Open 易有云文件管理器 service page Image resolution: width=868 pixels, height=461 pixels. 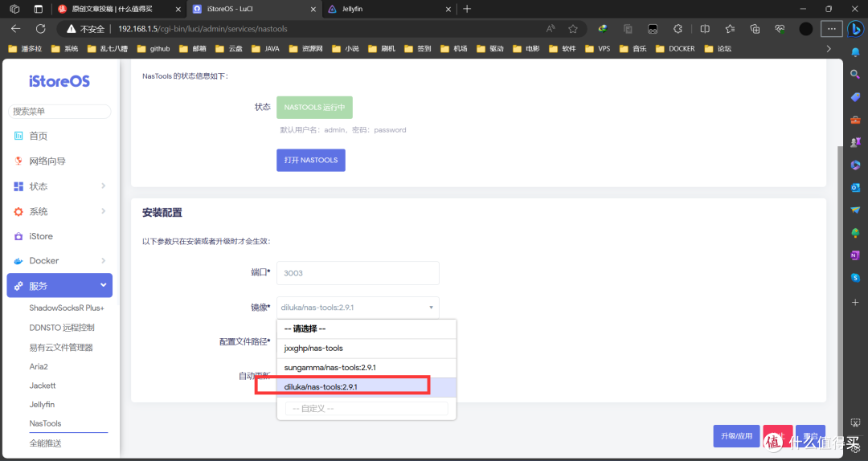[61, 348]
